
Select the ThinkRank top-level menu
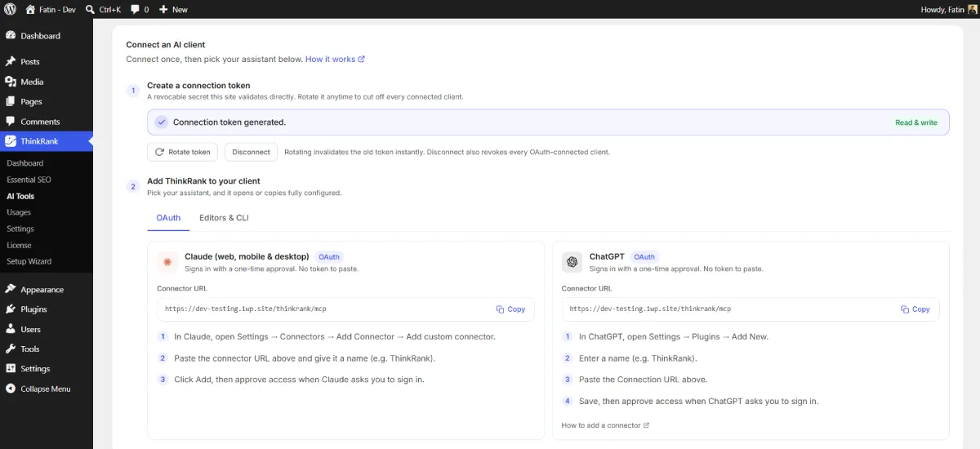coord(47,141)
